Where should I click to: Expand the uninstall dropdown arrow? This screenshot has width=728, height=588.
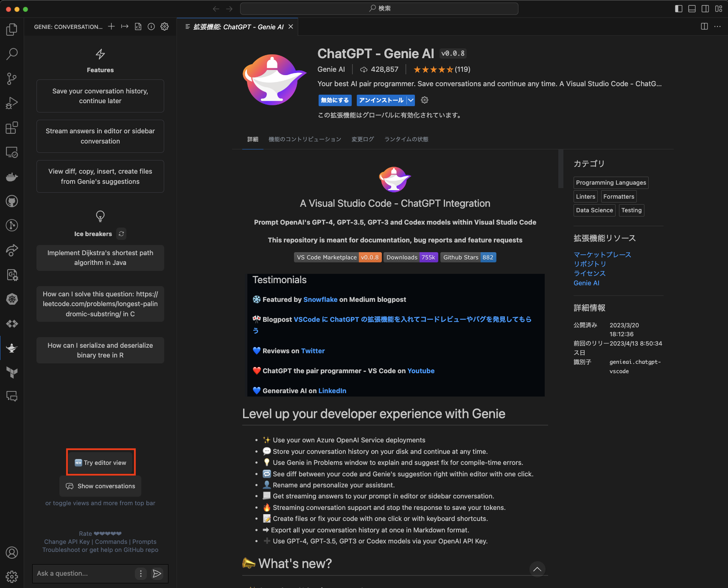coord(411,100)
